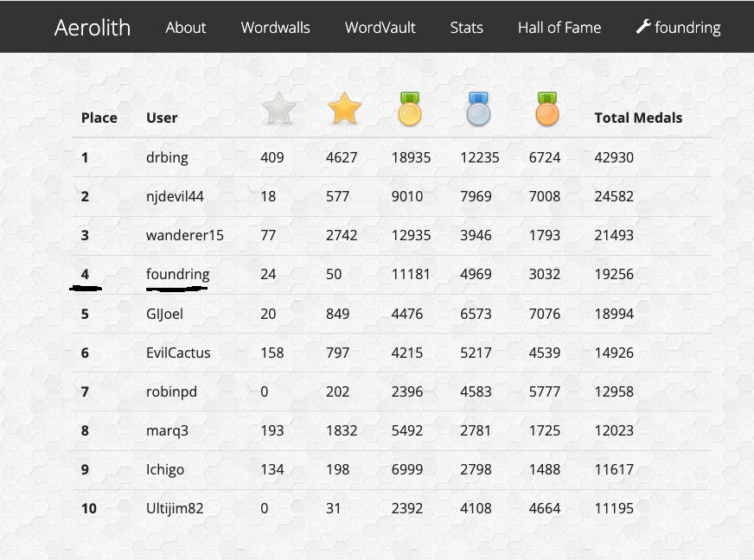Select user Ichigo
The image size is (754, 560).
165,470
